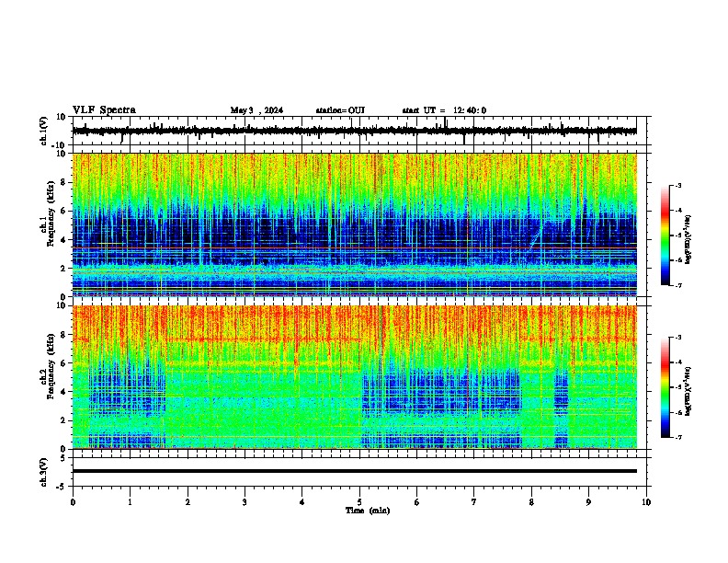The image size is (728, 563).
Task: Click the date text "May 3, 2024"
Action: pyautogui.click(x=256, y=110)
